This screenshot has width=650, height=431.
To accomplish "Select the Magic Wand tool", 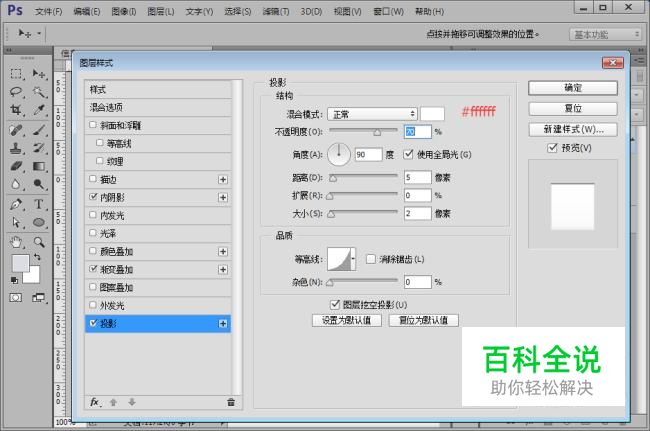I will (x=39, y=92).
